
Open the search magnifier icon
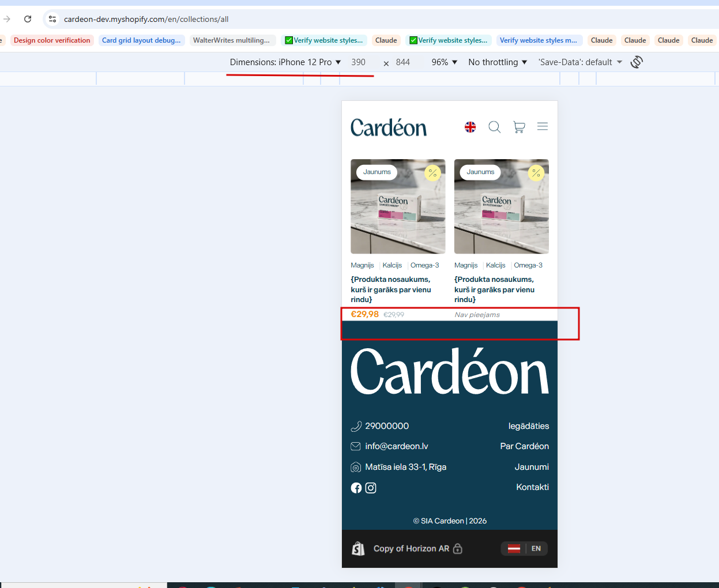[x=495, y=127]
